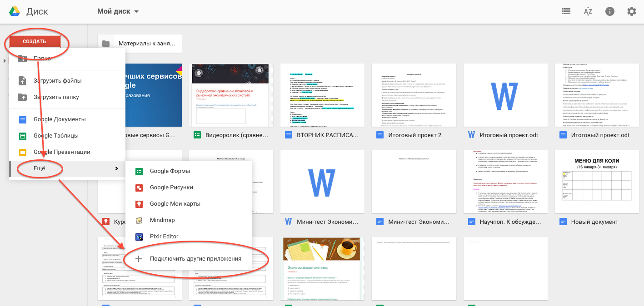This screenshot has height=306, width=644.
Task: Click the Pixlr Editor app icon
Action: (139, 237)
